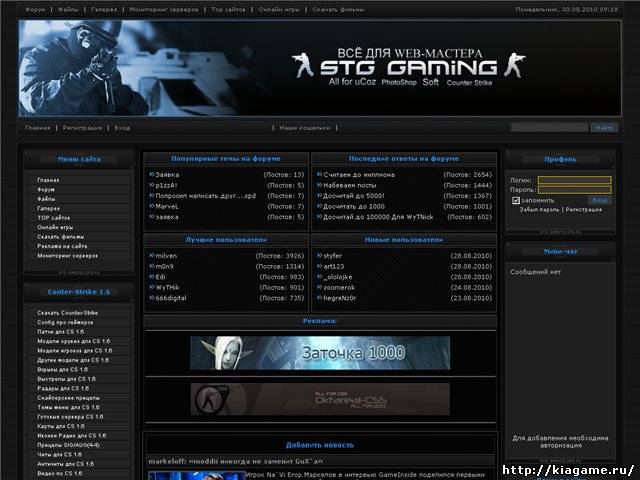Image resolution: width=640 pixels, height=480 pixels.
Task: Open Античиты для CS 1.6 link
Action: click(65, 464)
